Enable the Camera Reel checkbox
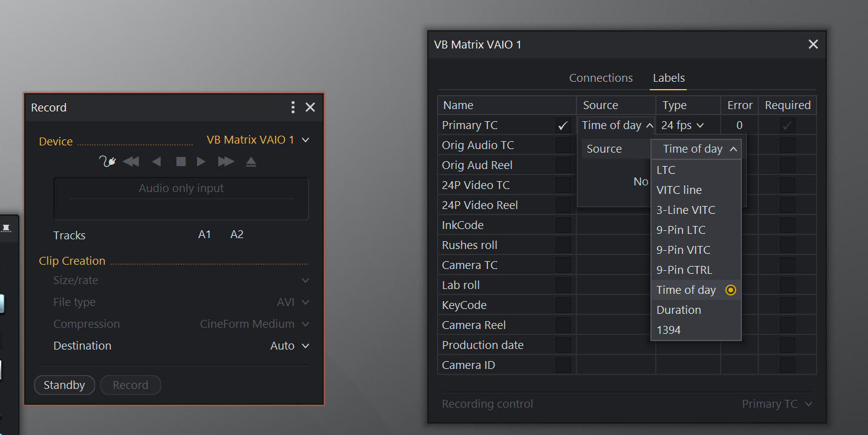Viewport: 868px width, 435px height. pyautogui.click(x=563, y=325)
